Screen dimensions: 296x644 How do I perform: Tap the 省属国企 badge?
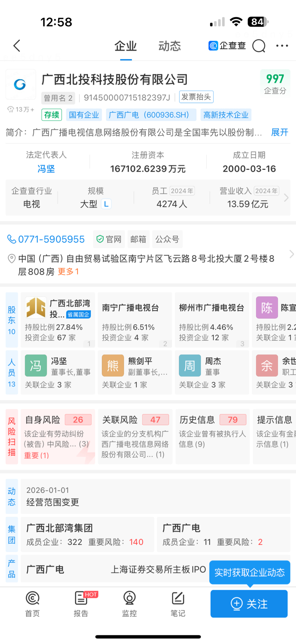click(x=79, y=314)
